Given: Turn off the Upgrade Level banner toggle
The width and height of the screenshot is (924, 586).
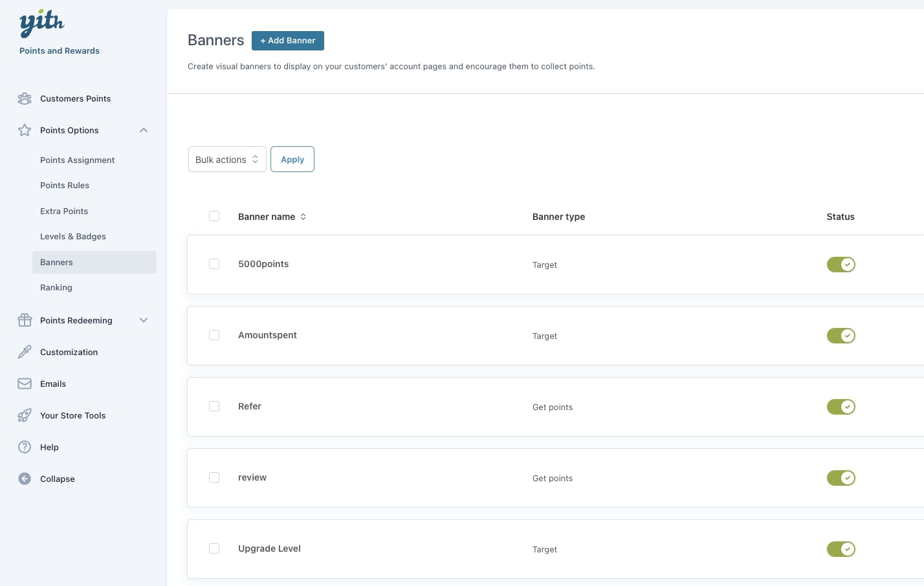Looking at the screenshot, I should coord(841,549).
